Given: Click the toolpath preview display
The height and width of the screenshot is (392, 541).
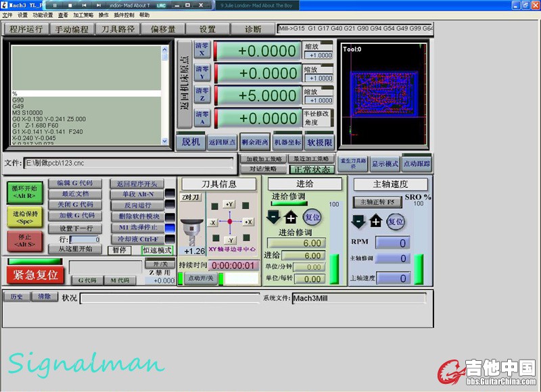Looking at the screenshot, I should [383, 94].
